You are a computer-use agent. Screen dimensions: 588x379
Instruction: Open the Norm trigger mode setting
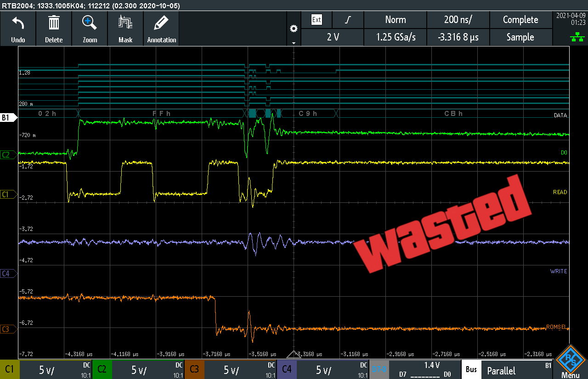(x=395, y=20)
